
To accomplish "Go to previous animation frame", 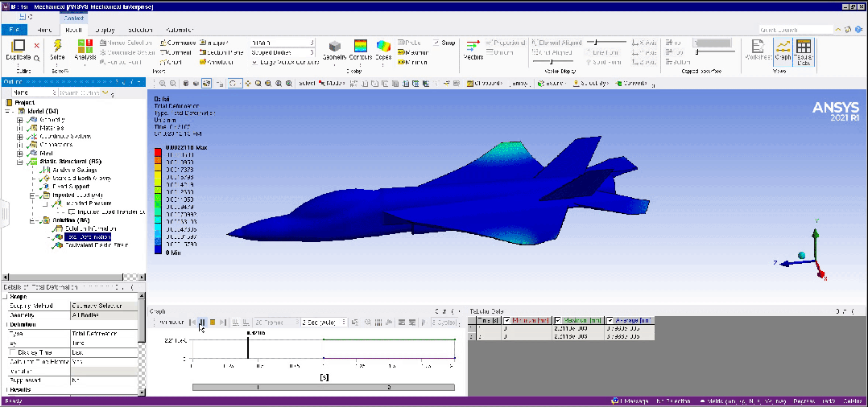I will 192,322.
